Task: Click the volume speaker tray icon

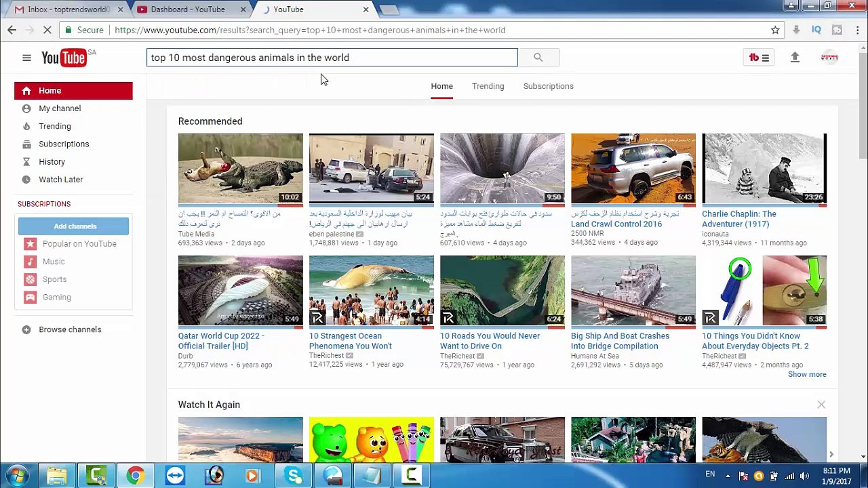Action: pyautogui.click(x=804, y=475)
